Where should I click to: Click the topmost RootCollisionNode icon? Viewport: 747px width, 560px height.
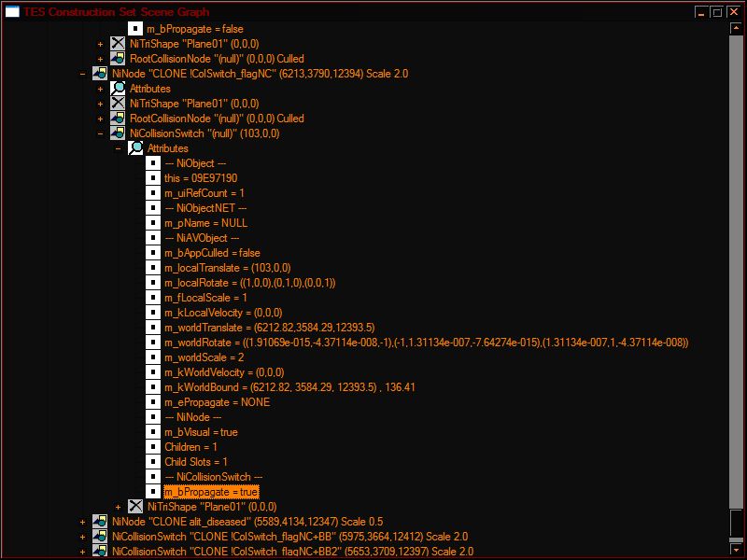tap(118, 59)
